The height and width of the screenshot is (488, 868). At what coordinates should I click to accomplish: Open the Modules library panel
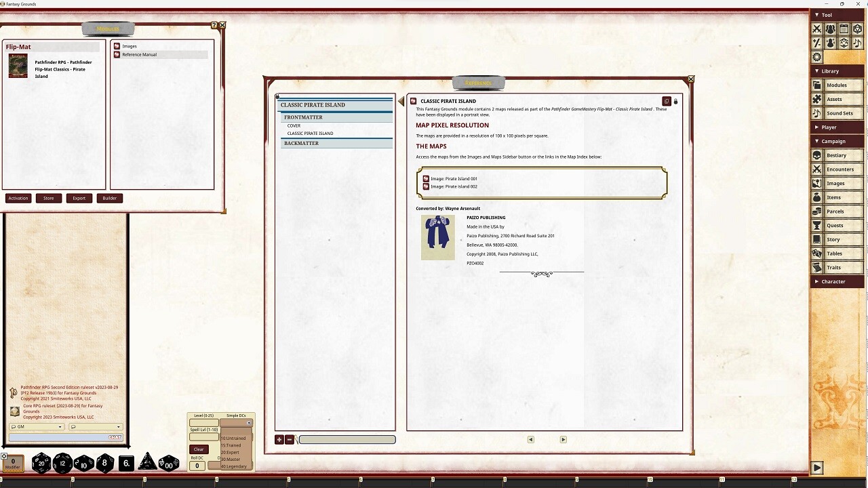click(839, 85)
